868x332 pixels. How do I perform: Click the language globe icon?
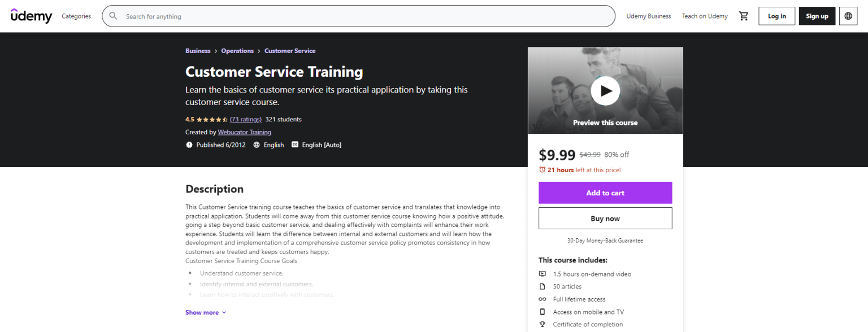tap(848, 16)
